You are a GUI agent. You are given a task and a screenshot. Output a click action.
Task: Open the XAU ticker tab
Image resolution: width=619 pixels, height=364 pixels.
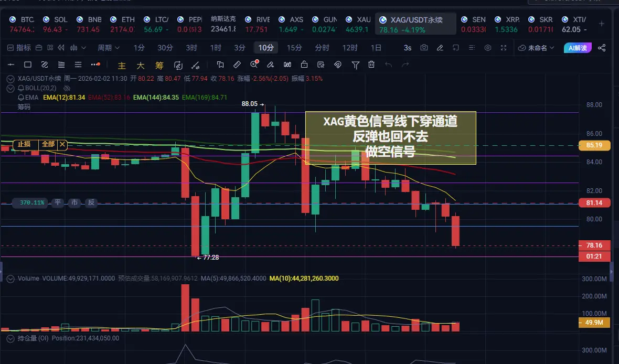tap(358, 24)
